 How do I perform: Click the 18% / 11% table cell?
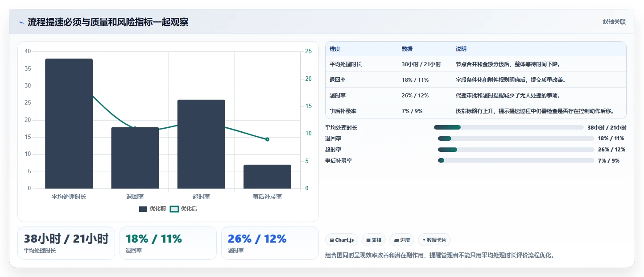[x=415, y=80]
